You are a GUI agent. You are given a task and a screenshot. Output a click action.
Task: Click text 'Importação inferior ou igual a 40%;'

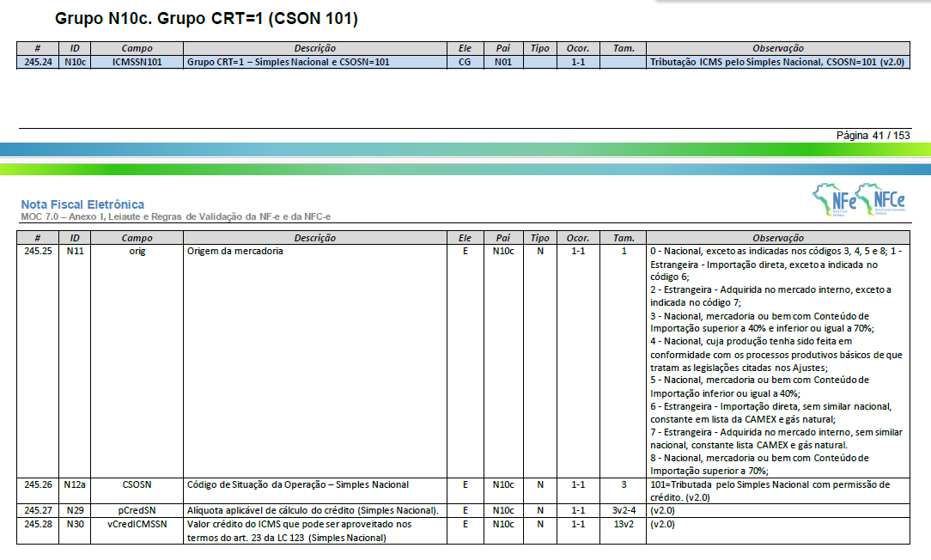coord(725,393)
